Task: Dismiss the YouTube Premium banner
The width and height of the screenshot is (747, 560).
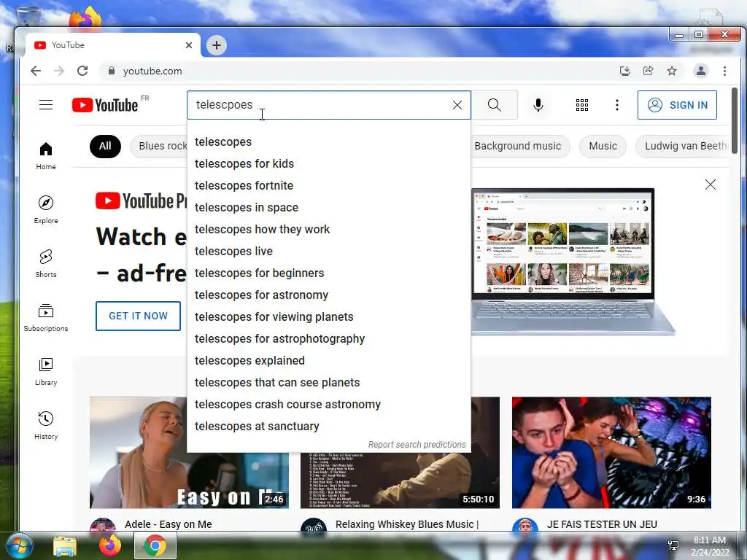Action: pos(711,184)
